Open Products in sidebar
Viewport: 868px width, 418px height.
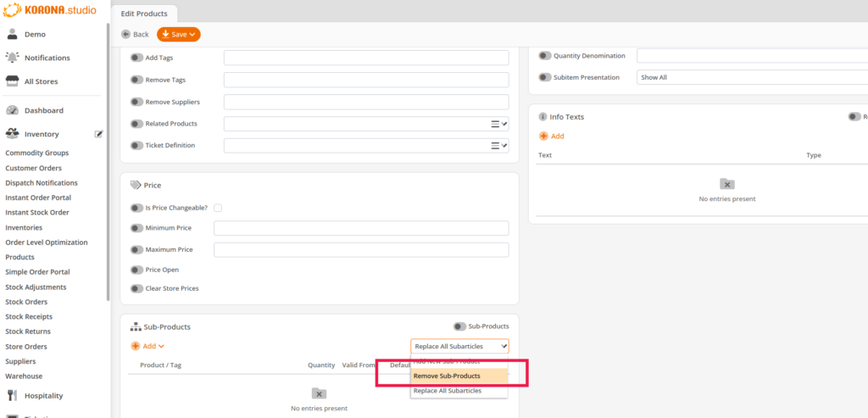20,258
